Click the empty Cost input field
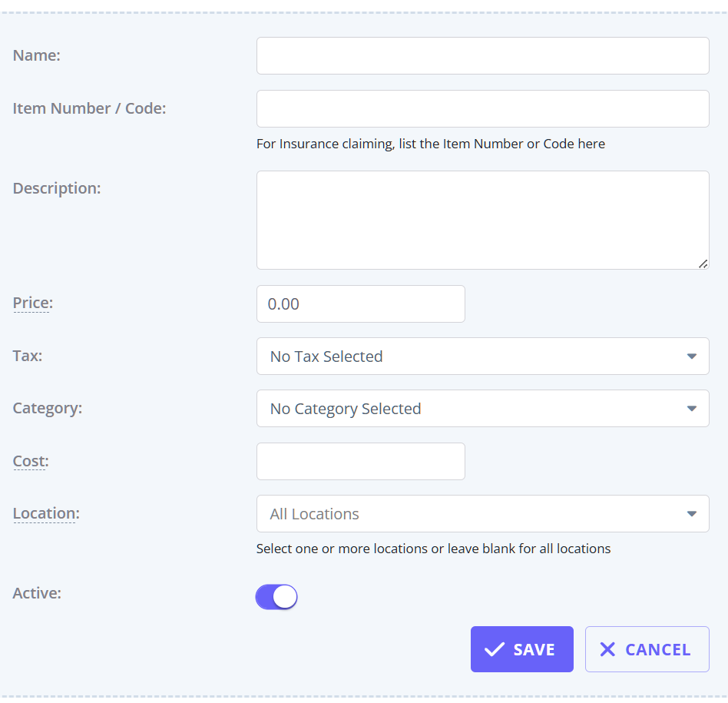Viewport: 728px width, 703px height. tap(360, 462)
